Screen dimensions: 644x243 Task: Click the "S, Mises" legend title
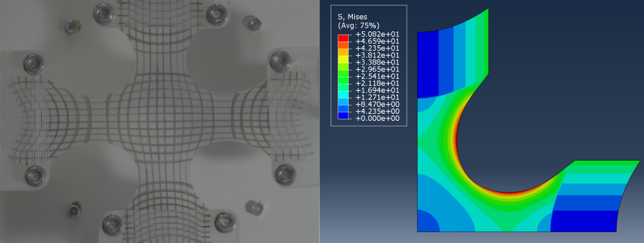(352, 17)
